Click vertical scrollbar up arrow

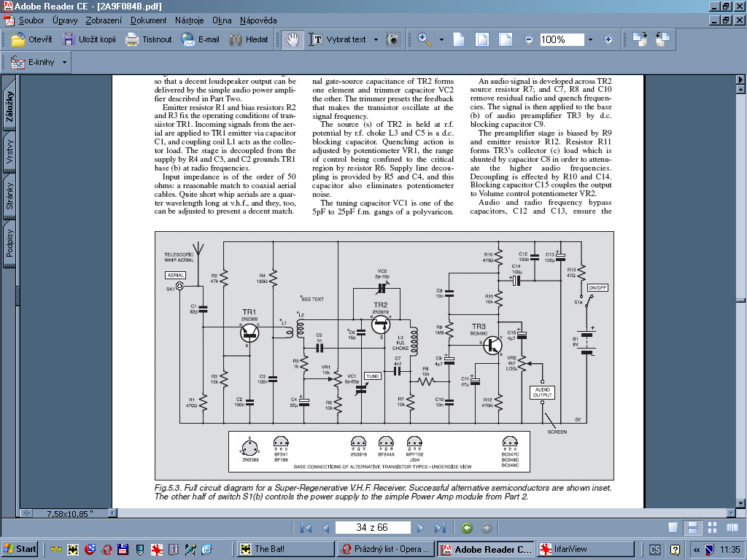740,89
